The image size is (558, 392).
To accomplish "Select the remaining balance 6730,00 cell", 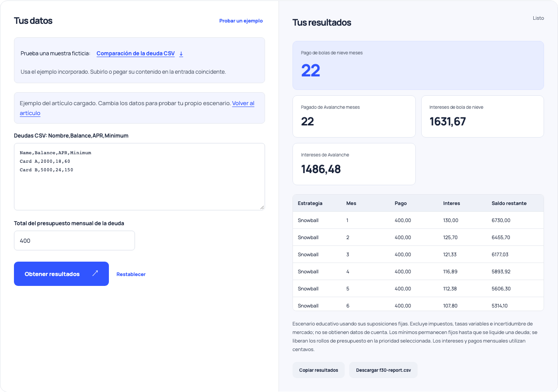I will (x=501, y=220).
